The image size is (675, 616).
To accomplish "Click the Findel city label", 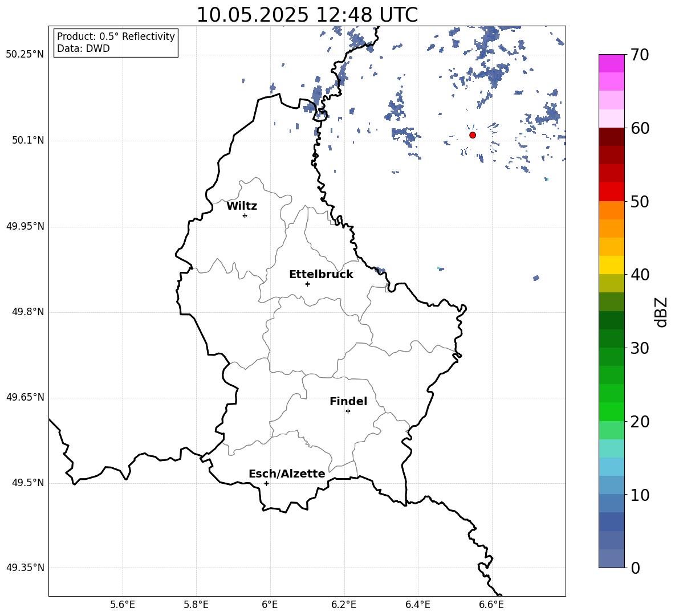I will tap(348, 401).
